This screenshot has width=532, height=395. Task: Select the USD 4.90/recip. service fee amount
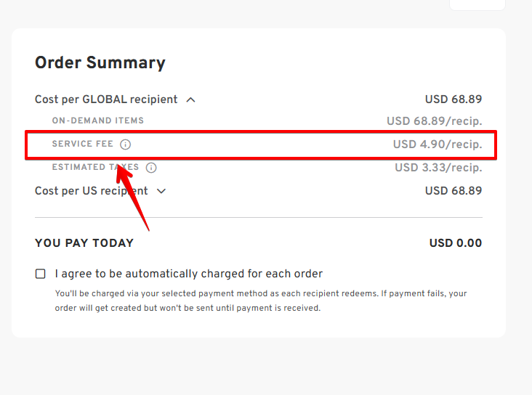click(438, 144)
